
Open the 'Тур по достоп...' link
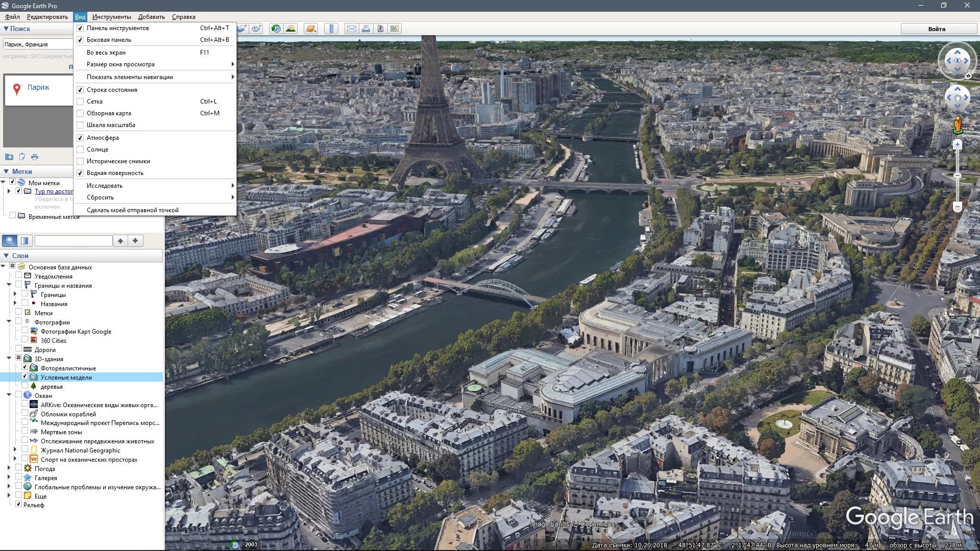[54, 191]
